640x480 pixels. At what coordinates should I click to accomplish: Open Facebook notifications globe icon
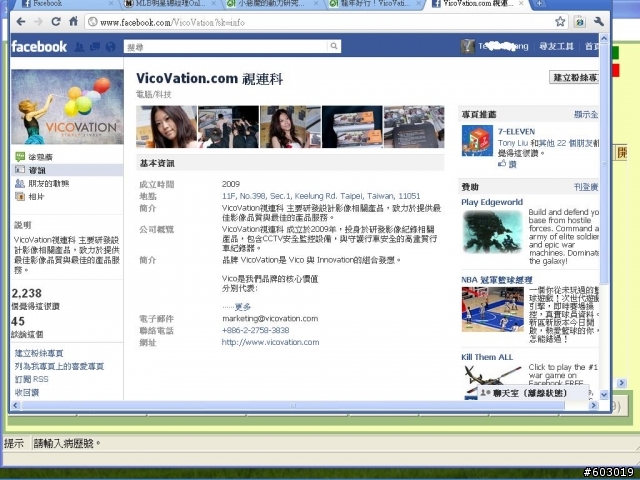[x=110, y=47]
